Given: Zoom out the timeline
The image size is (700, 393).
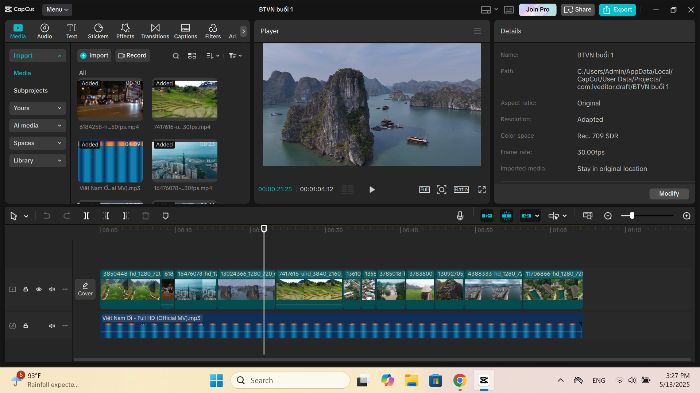Looking at the screenshot, I should (x=608, y=216).
